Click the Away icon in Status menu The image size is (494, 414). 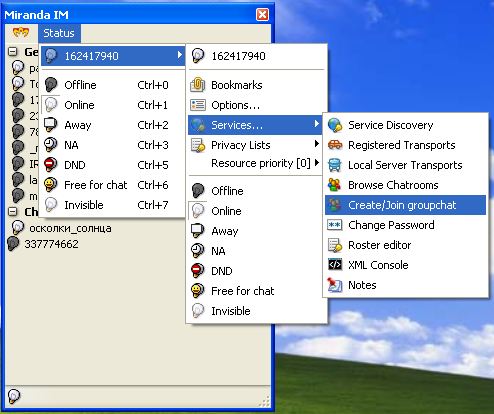(51, 125)
